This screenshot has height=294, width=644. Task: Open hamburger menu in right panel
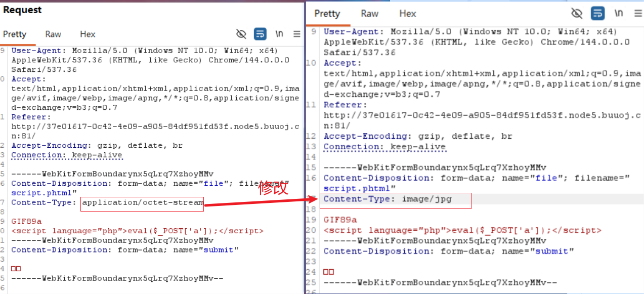637,13
